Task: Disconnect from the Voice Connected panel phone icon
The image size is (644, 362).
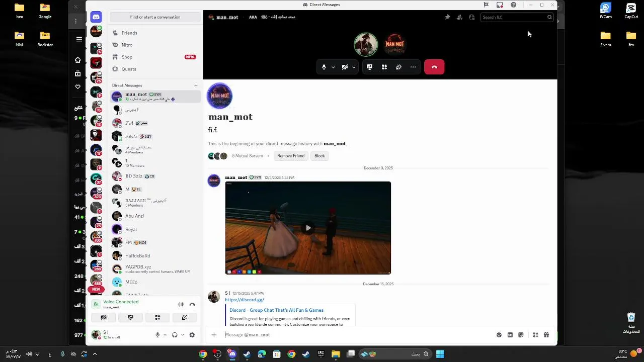Action: [x=192, y=304]
